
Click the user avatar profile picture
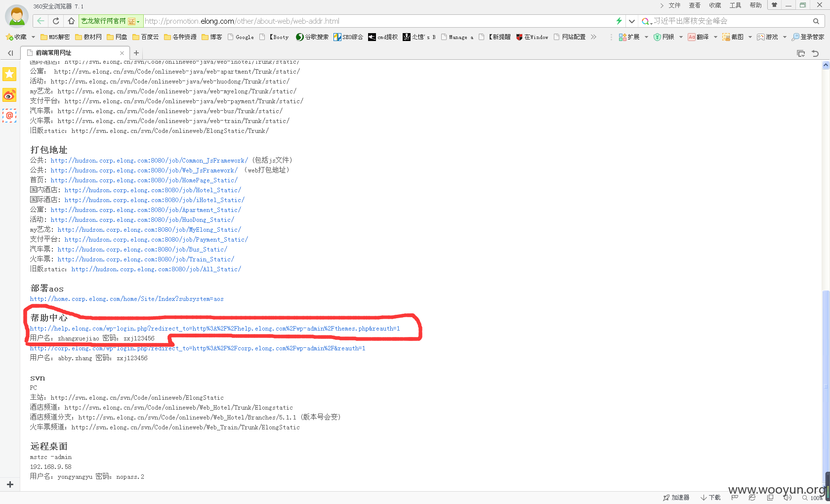17,16
